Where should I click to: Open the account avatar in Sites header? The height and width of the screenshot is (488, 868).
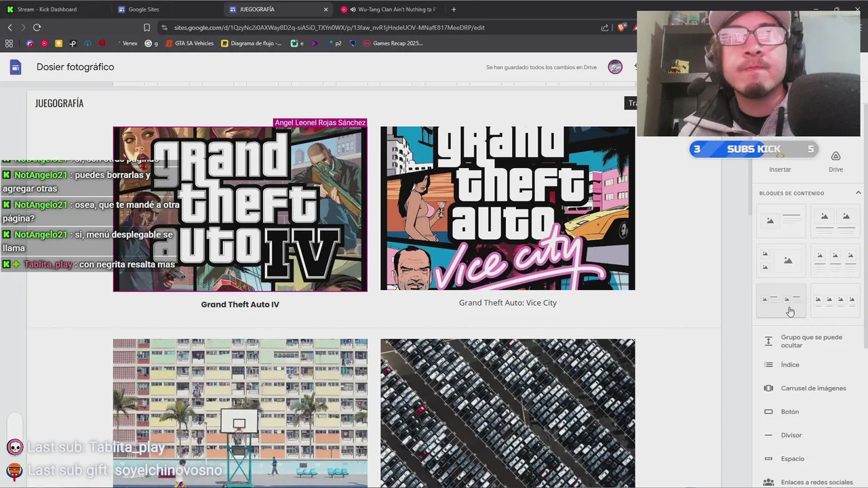[615, 67]
